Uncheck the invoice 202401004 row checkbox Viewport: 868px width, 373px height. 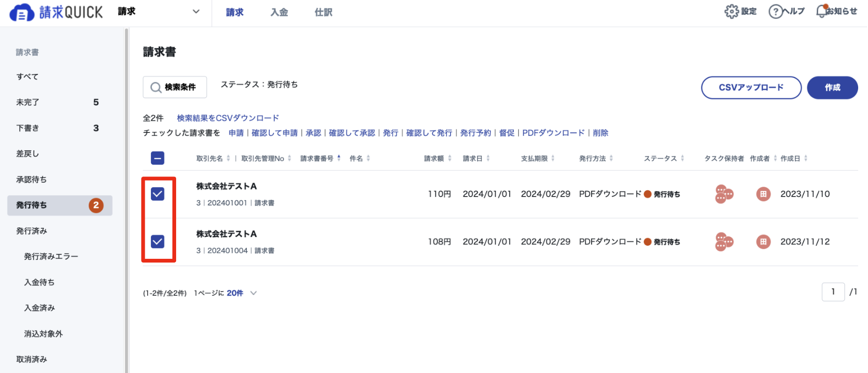[157, 241]
